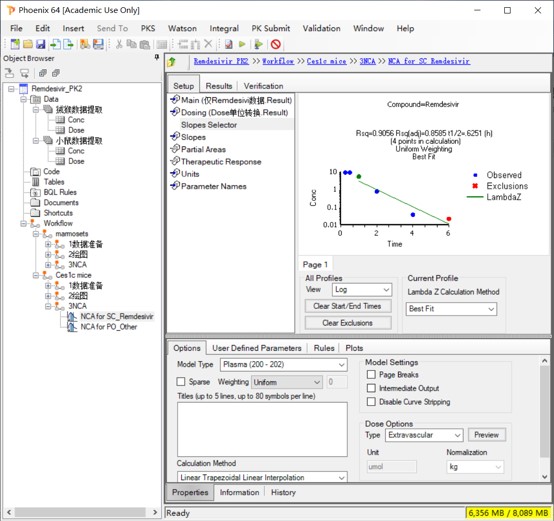Switch to the Verification tab
The height and width of the screenshot is (521, 554).
click(x=263, y=86)
